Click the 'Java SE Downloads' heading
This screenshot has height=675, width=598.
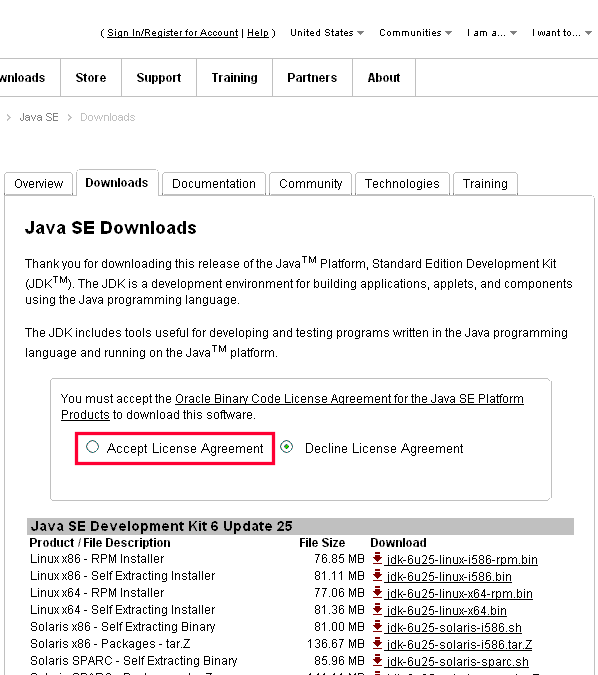point(111,228)
